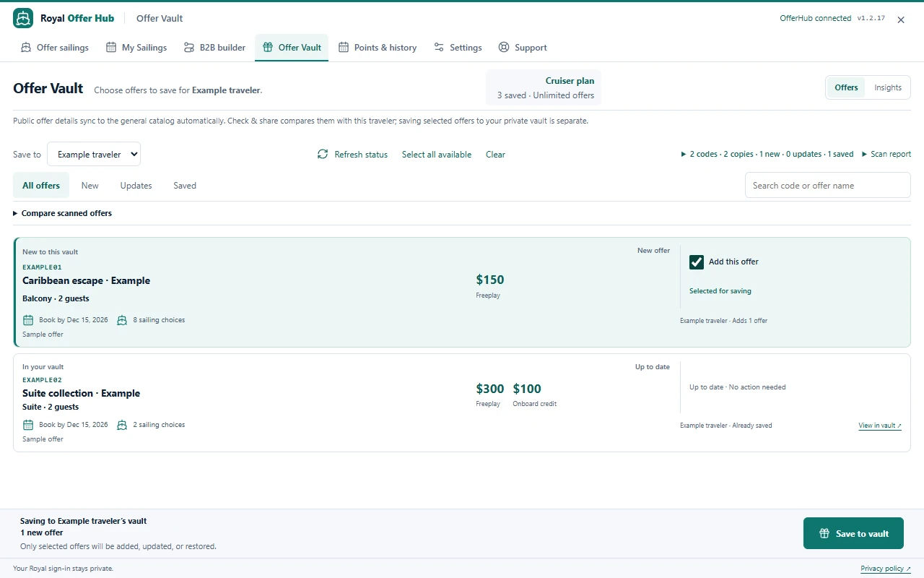Click the EXAMPLE01 offer code

point(42,267)
